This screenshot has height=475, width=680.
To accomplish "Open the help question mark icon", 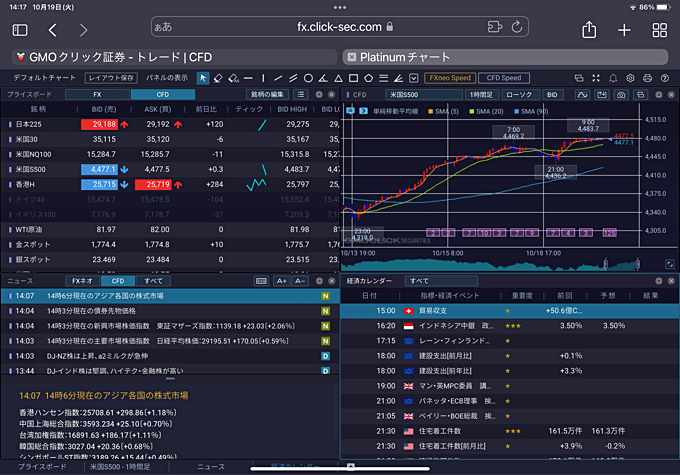I will coord(664,78).
